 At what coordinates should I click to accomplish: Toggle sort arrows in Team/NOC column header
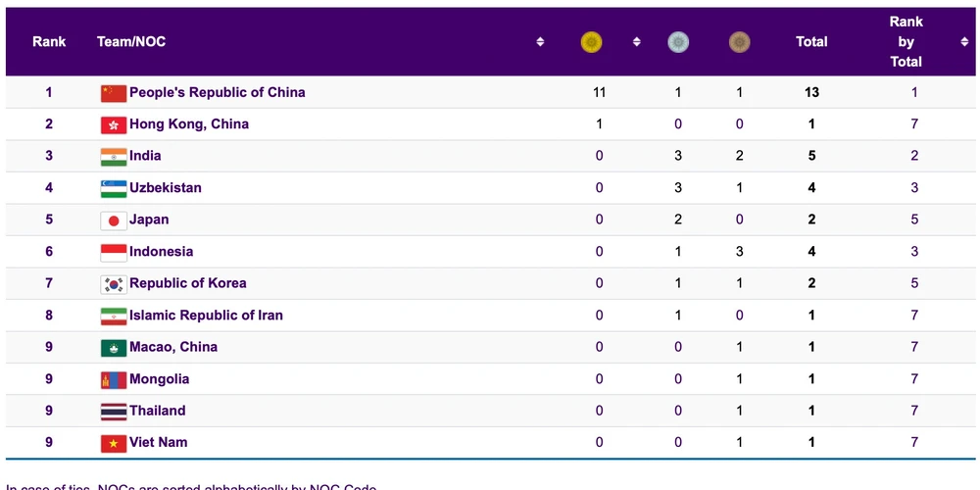click(x=540, y=42)
